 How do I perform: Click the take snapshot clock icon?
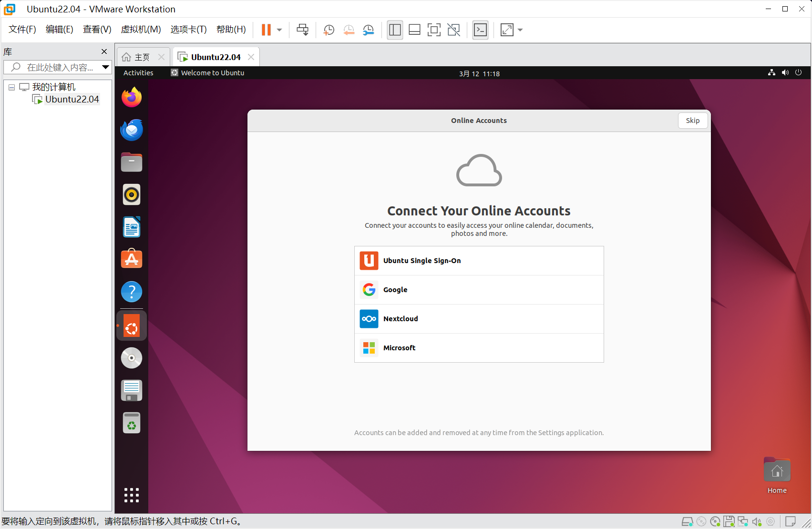point(329,30)
